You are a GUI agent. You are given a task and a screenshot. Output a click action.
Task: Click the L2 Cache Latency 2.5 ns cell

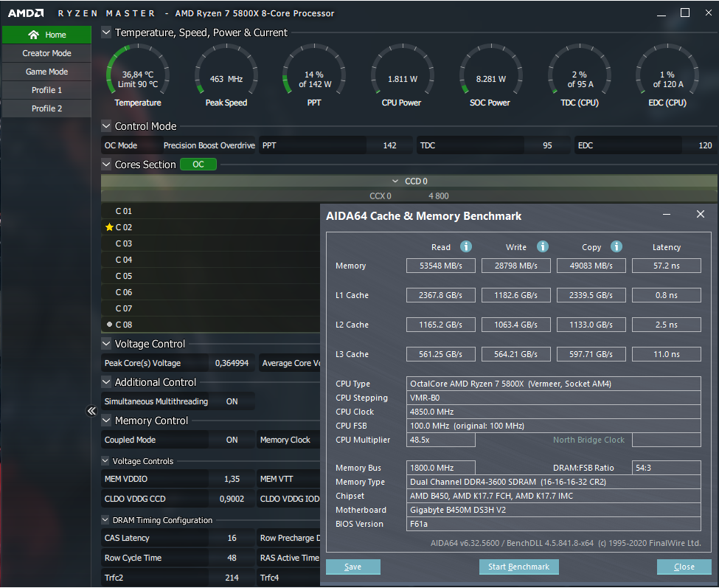(666, 325)
